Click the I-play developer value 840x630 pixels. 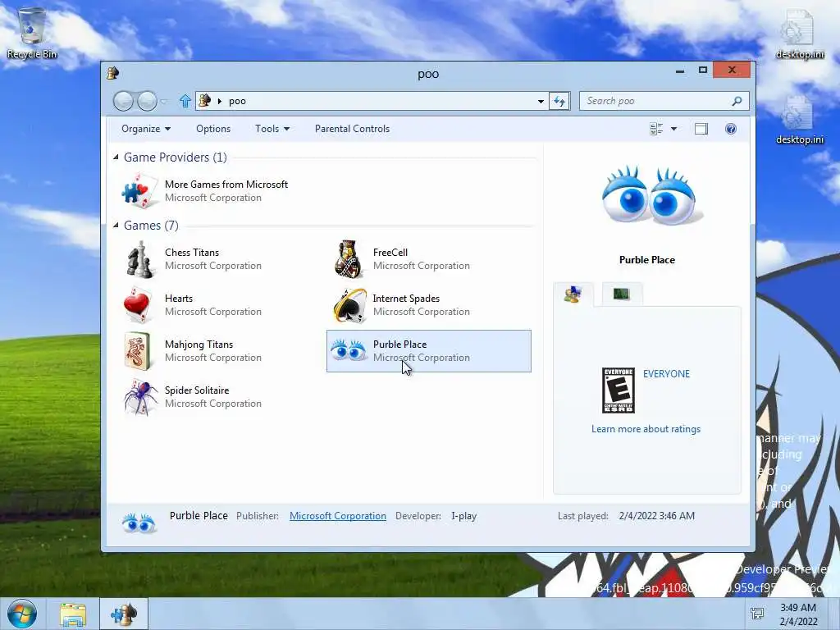pyautogui.click(x=464, y=516)
